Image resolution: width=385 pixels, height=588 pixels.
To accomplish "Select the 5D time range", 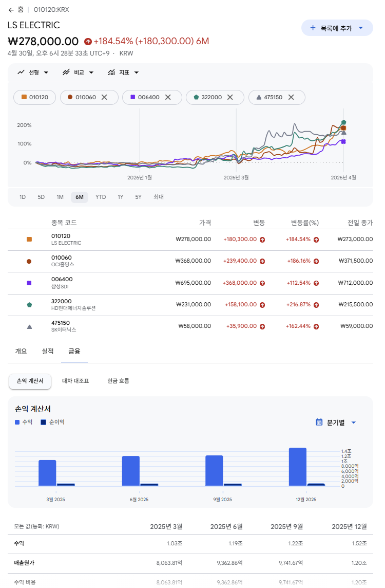I will pyautogui.click(x=41, y=197).
